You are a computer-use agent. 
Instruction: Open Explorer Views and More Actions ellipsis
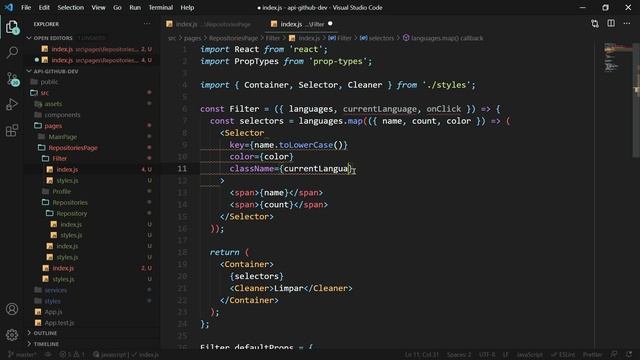[147, 24]
